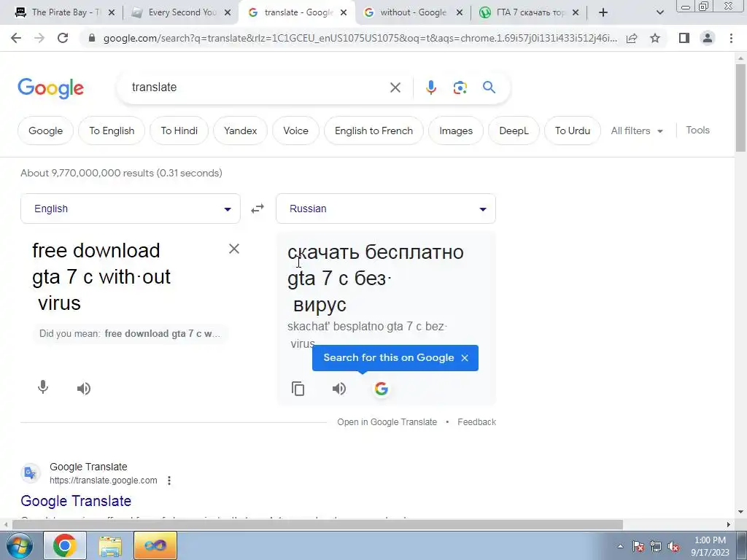The height and width of the screenshot is (560, 747).
Task: Close the ГТА 7 скачать tab
Action: 576,12
